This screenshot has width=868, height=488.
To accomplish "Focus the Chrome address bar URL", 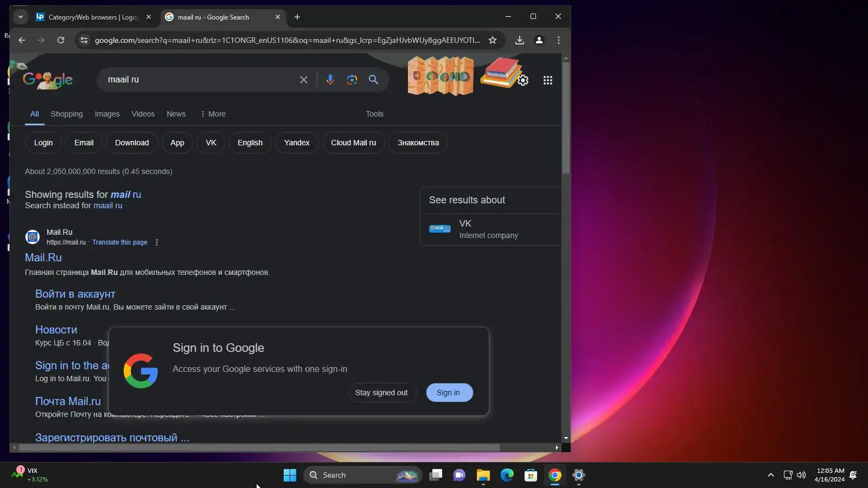I will point(288,40).
